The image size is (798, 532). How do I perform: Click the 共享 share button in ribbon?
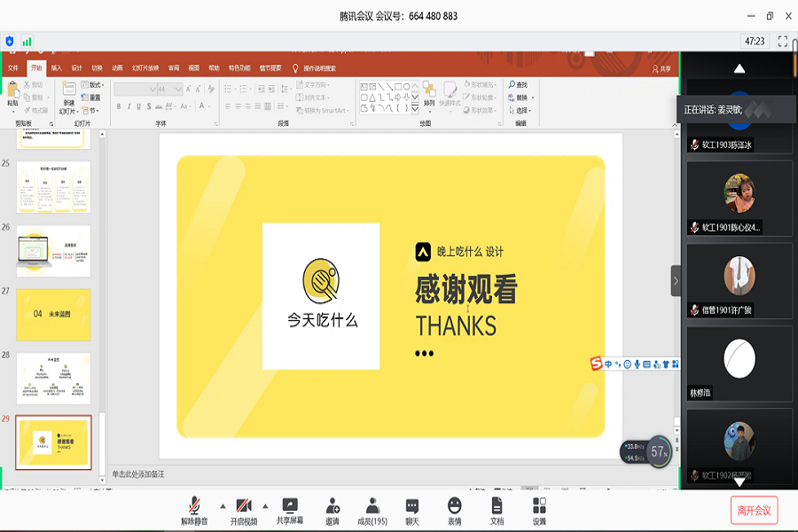pos(661,68)
